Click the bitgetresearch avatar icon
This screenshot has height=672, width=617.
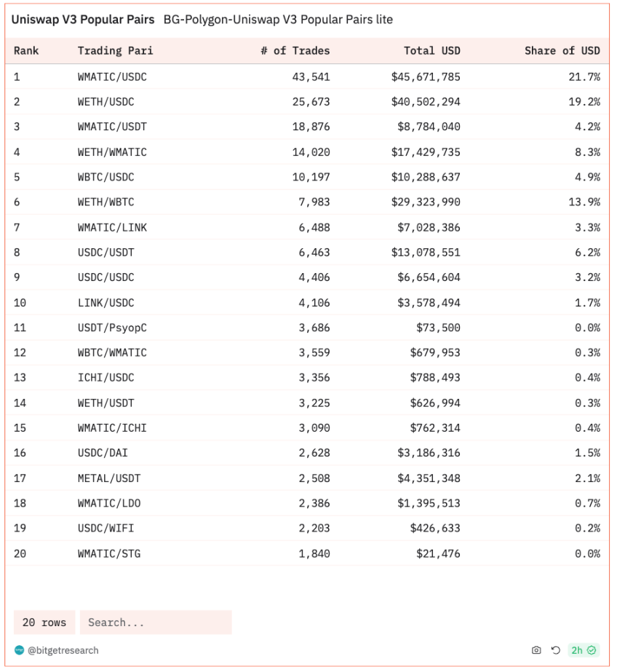20,650
